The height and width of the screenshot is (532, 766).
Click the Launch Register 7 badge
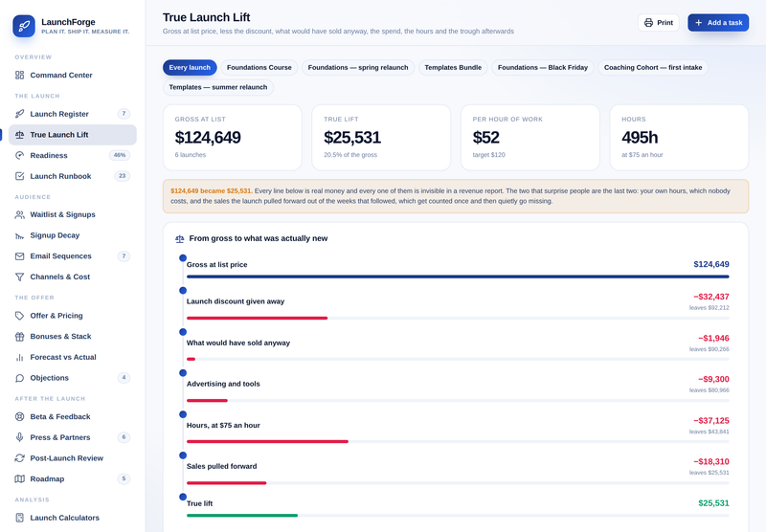point(124,114)
